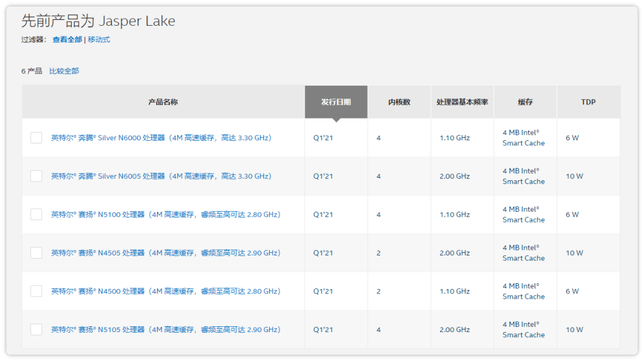Screen dimensions: 644x361
Task: Click the 2.00 GHz value for N6005
Action: pos(455,176)
